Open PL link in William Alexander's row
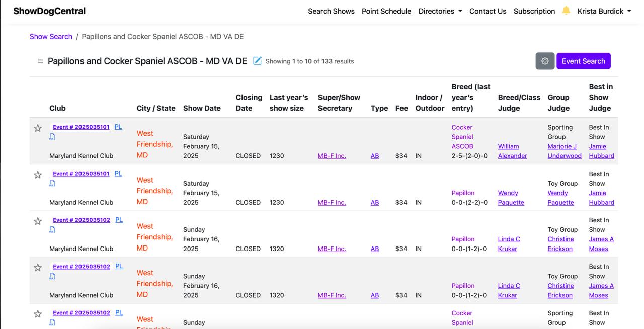 (x=118, y=127)
